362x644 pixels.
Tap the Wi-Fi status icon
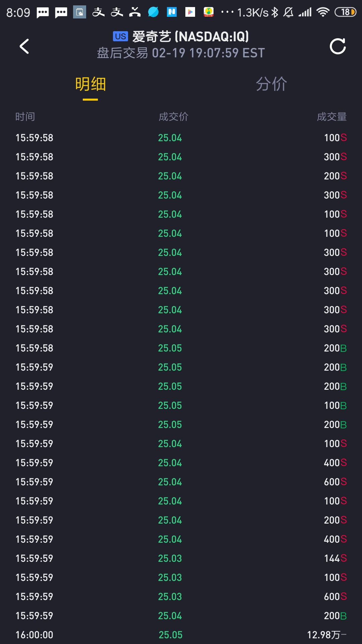point(323,12)
